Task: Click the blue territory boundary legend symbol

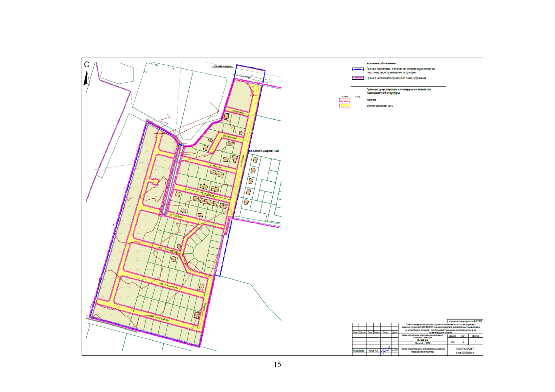Action: coord(358,69)
